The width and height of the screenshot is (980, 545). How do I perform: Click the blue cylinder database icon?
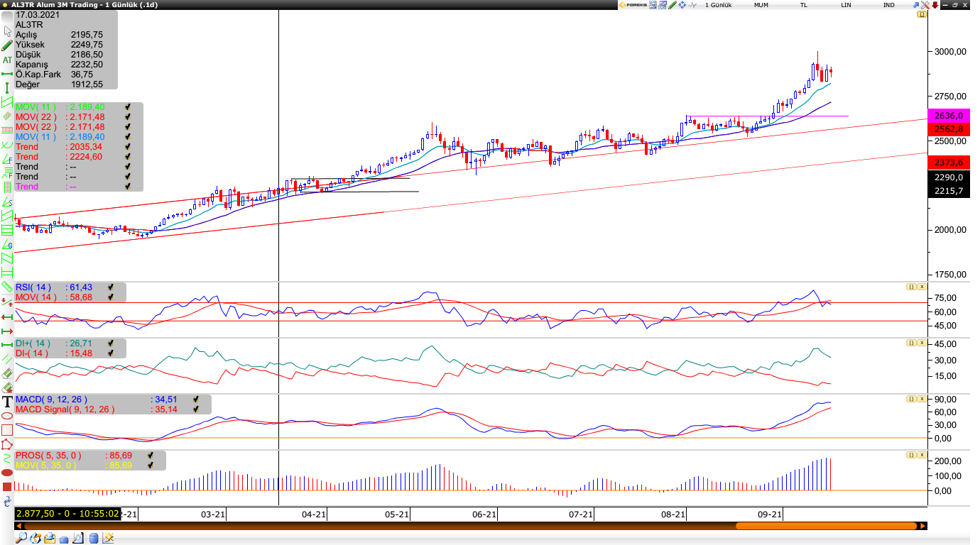[x=94, y=538]
